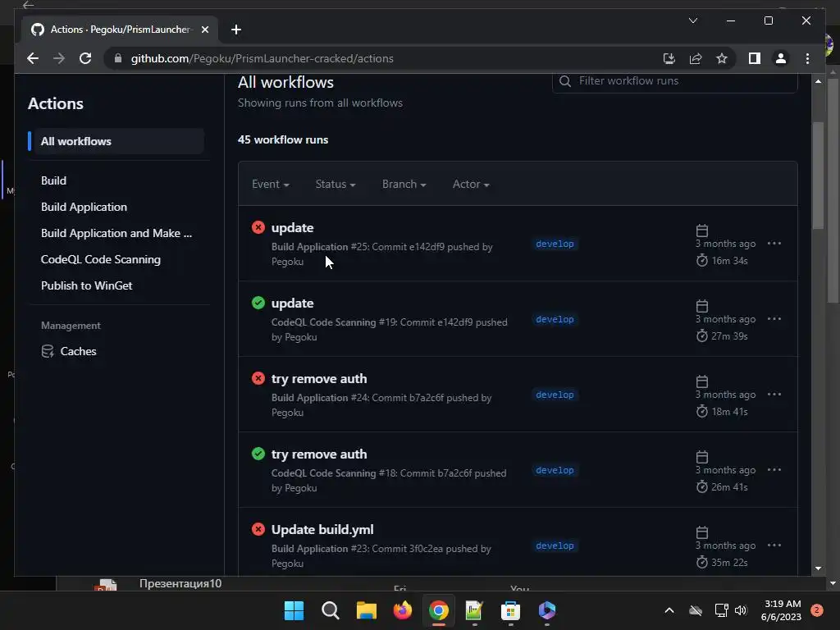Open the side panel icon
This screenshot has height=630, width=840.
[x=755, y=58]
